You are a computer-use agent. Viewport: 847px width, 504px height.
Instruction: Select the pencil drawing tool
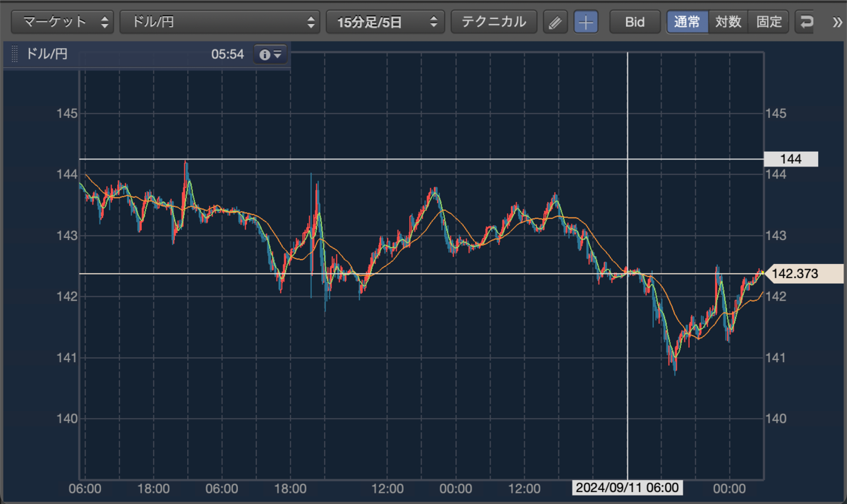[x=555, y=22]
